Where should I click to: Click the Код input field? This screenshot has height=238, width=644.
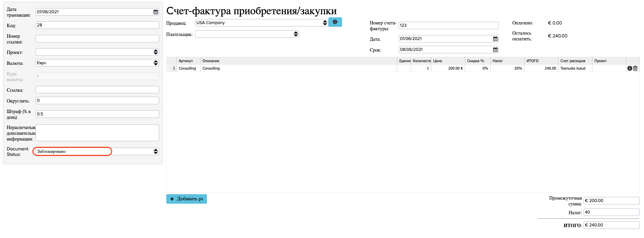(x=97, y=25)
